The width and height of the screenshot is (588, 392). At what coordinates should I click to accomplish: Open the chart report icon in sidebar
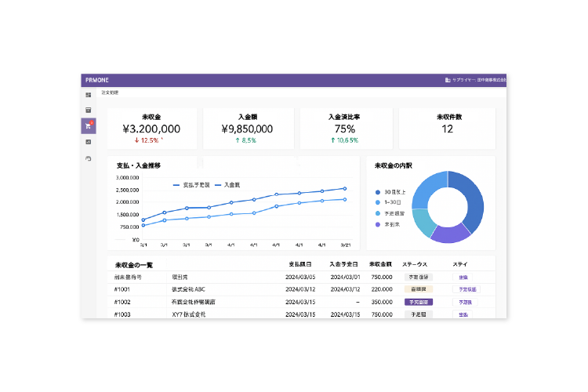[x=88, y=142]
